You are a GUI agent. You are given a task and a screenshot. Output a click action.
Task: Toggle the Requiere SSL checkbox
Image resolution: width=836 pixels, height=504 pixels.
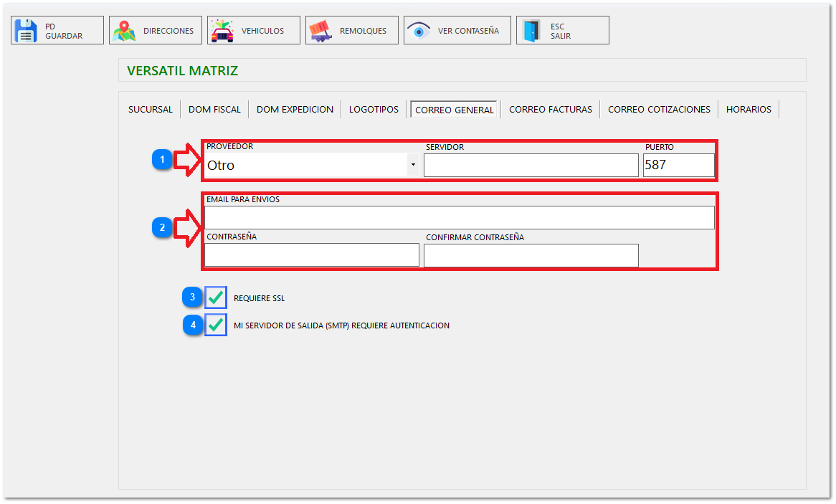215,298
